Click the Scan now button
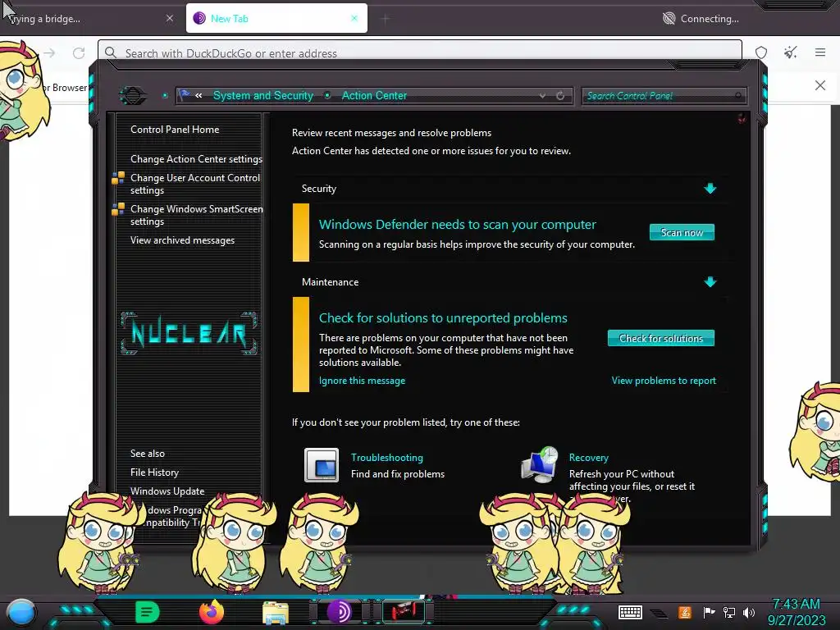Image resolution: width=840 pixels, height=630 pixels. 682,232
